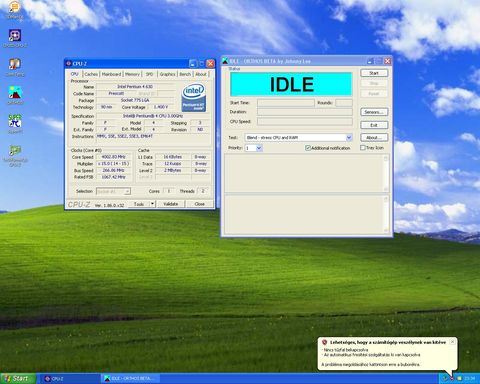Open the Windows Start menu
The image size is (480, 384).
(x=18, y=378)
